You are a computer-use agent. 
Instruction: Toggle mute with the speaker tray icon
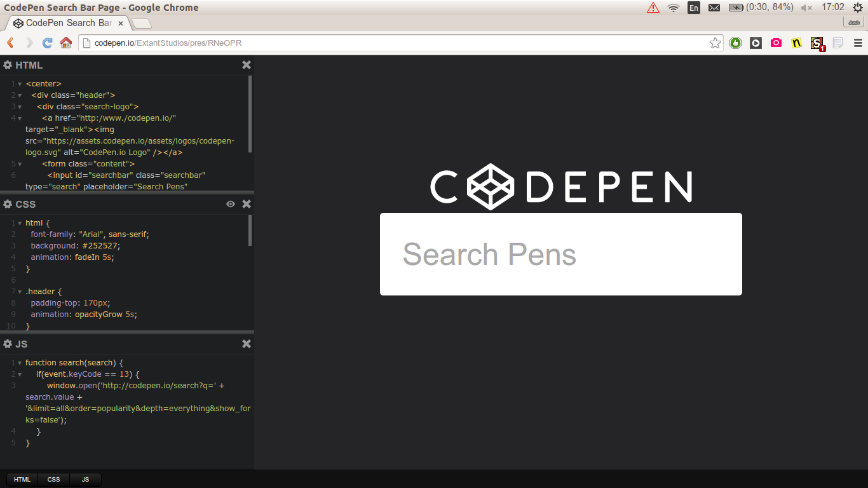(x=807, y=7)
